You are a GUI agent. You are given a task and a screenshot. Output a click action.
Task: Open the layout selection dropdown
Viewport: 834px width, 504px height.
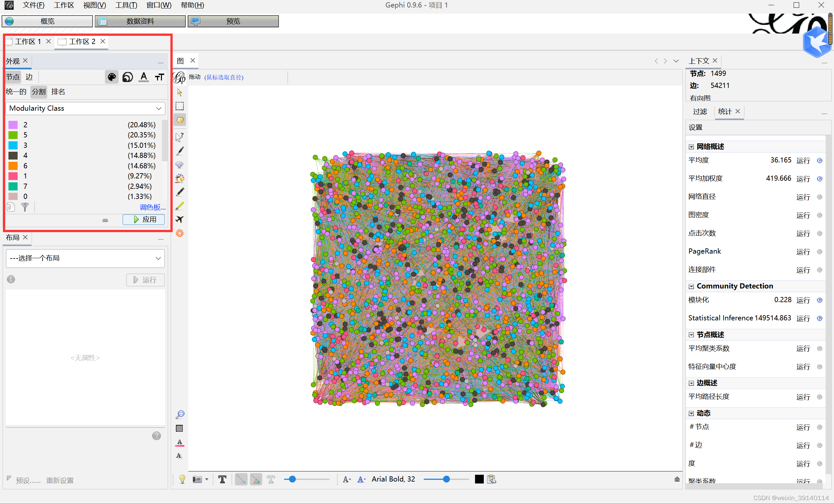tap(85, 259)
